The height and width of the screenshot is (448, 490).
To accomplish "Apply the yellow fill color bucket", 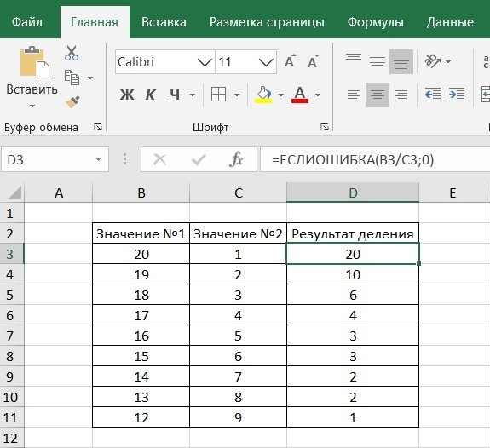I will pyautogui.click(x=263, y=95).
